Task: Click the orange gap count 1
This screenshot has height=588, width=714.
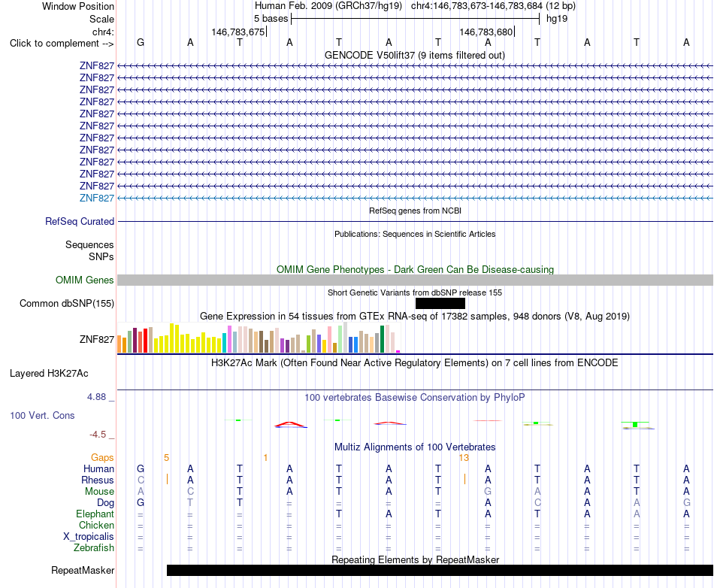Action: (x=265, y=458)
